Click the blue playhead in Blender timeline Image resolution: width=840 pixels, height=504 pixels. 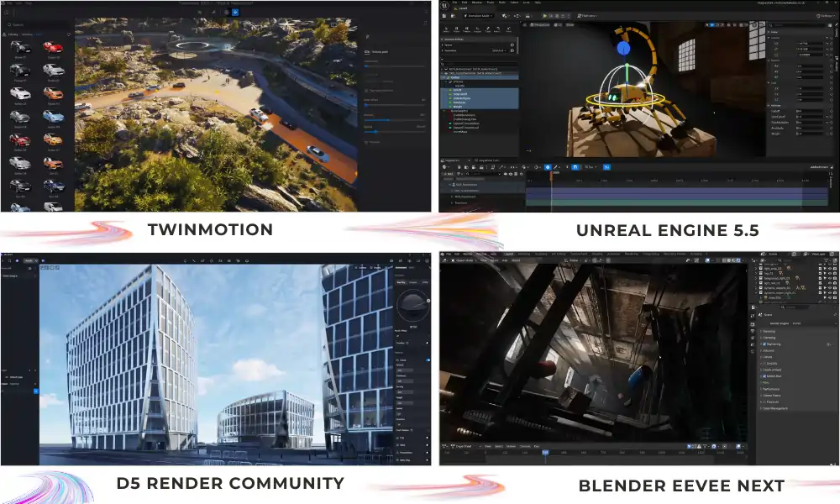(545, 453)
